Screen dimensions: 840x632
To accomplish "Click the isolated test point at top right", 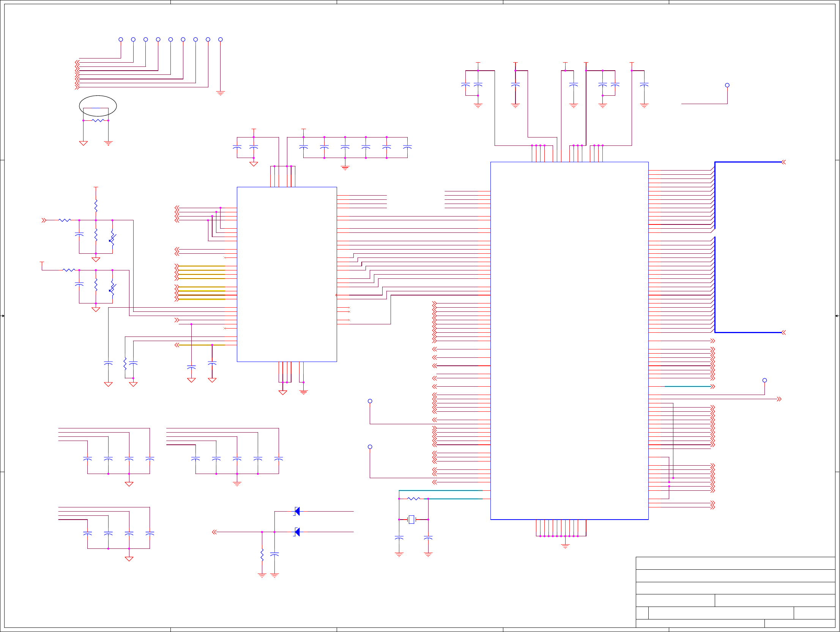I will (x=727, y=85).
